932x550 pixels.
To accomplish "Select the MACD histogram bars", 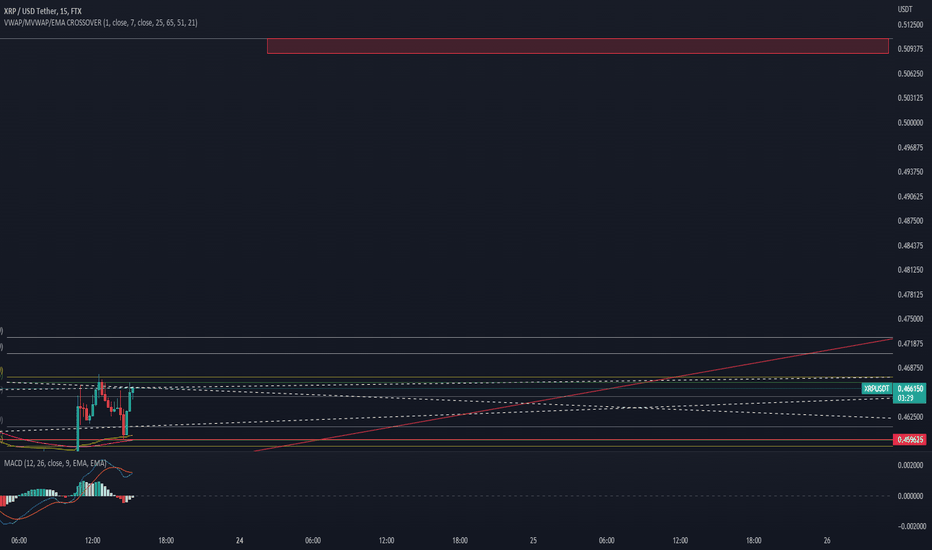I will (67, 492).
